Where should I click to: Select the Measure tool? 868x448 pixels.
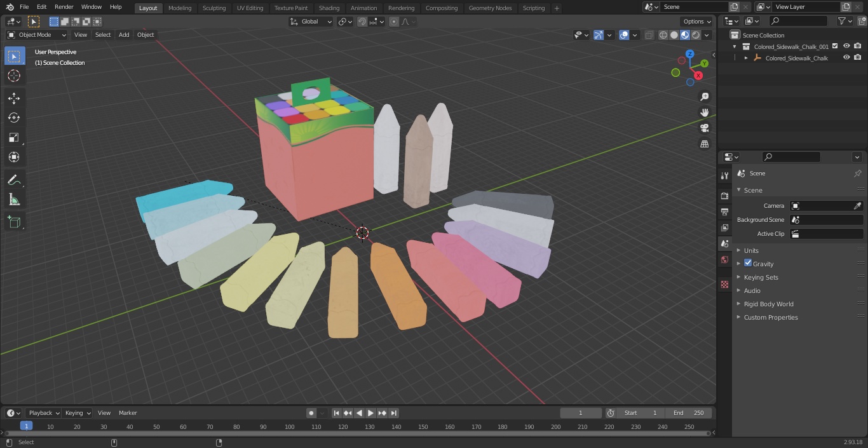click(x=14, y=200)
